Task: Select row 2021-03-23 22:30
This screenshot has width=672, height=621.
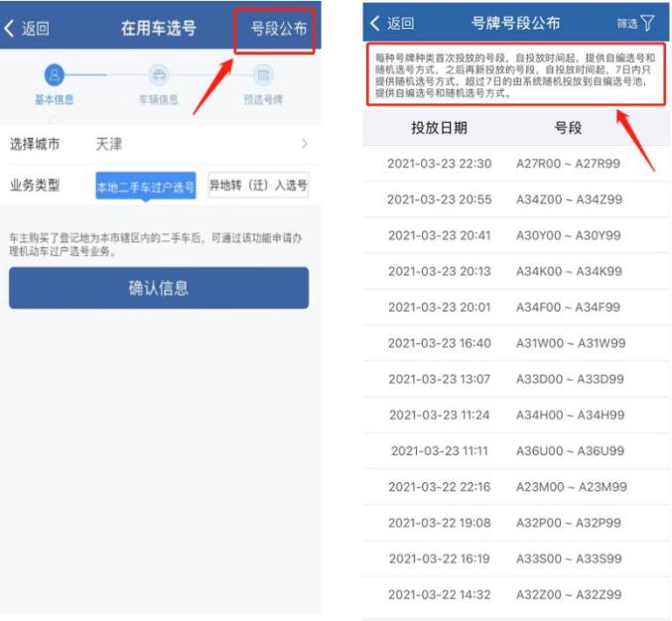Action: tap(516, 164)
